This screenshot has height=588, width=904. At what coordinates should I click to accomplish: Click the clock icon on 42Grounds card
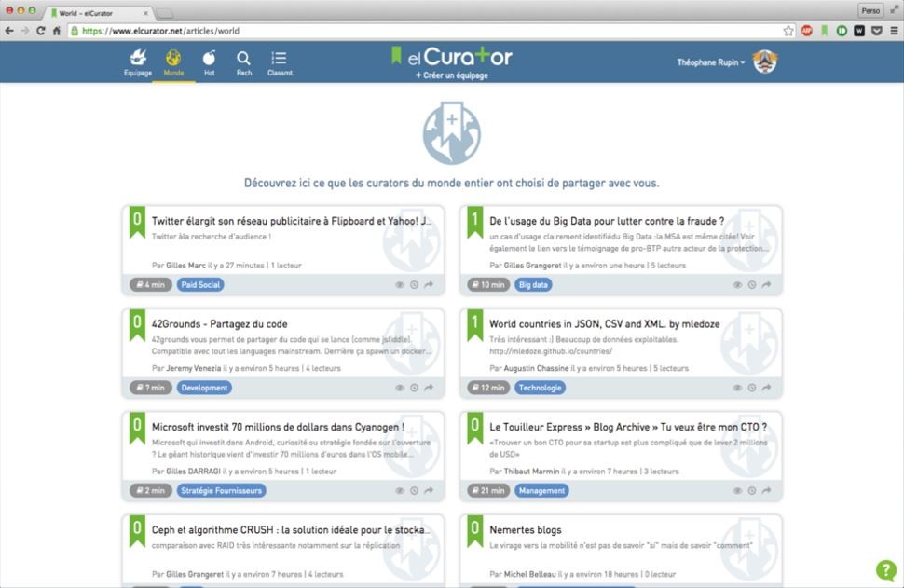pos(414,388)
